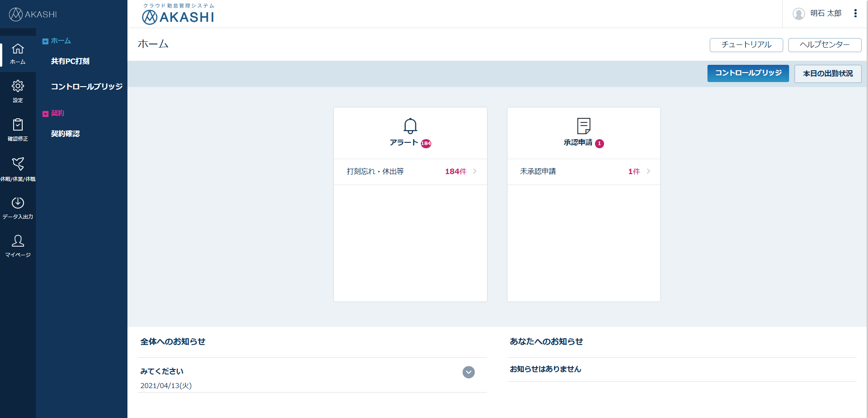Viewport: 868px width, 418px height.
Task: Open 打刻忘れ・休出等 alert details
Action: [x=410, y=171]
